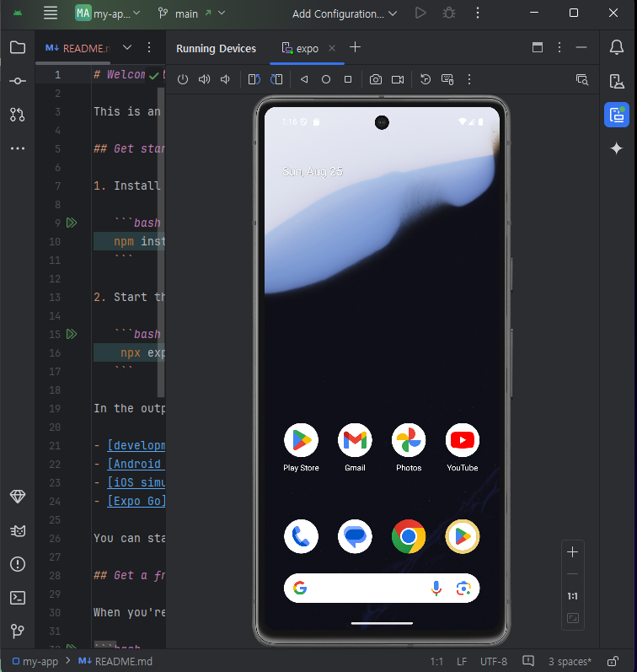Open the Git tool window at bottom
The image size is (637, 672).
pyautogui.click(x=18, y=631)
